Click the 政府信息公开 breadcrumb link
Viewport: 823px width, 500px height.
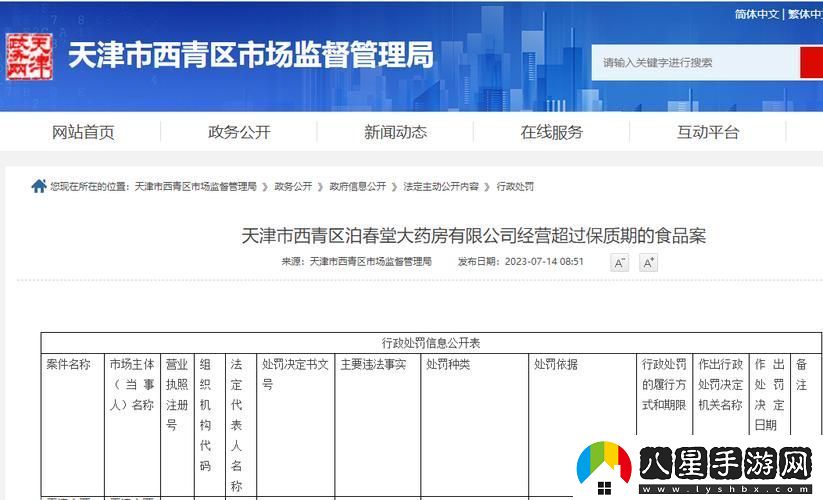[x=357, y=186]
